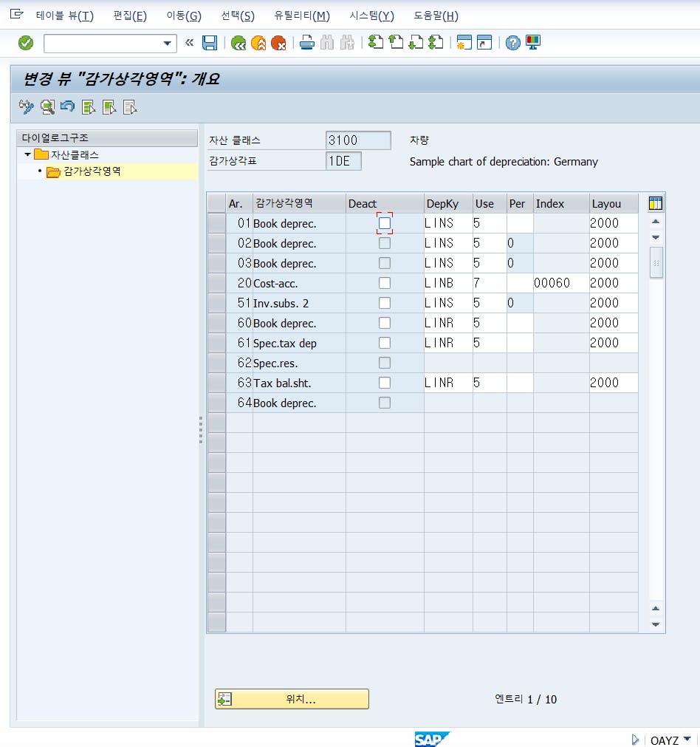700x747 pixels.
Task: Toggle Deact checkbox for area 64
Action: click(385, 403)
